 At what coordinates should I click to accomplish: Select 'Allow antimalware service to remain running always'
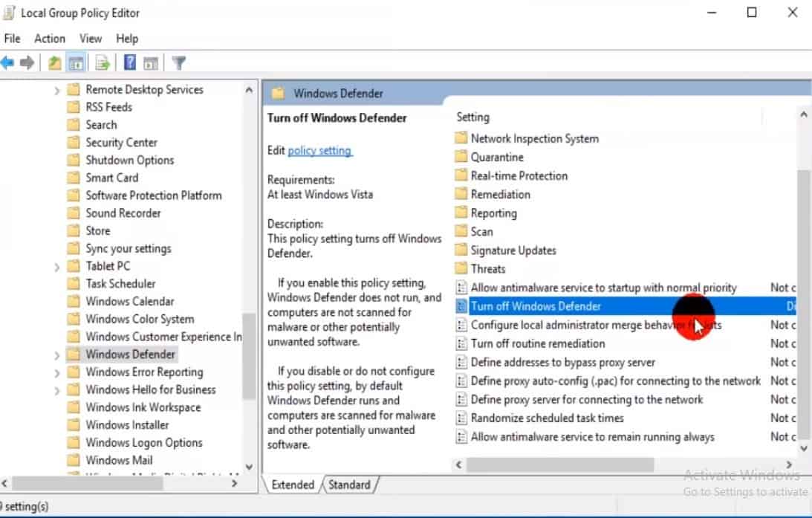click(x=592, y=437)
